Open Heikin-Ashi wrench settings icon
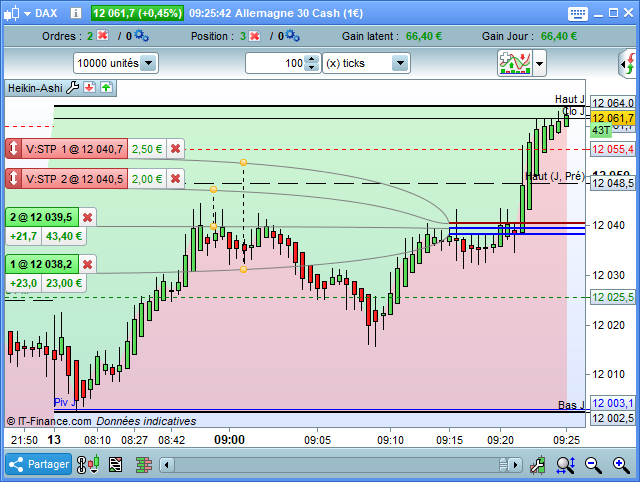 73,88
